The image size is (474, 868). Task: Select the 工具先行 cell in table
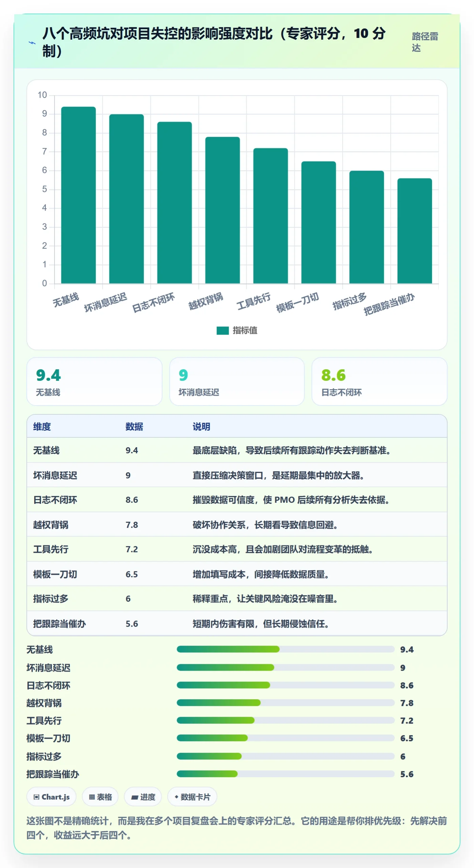pyautogui.click(x=51, y=549)
